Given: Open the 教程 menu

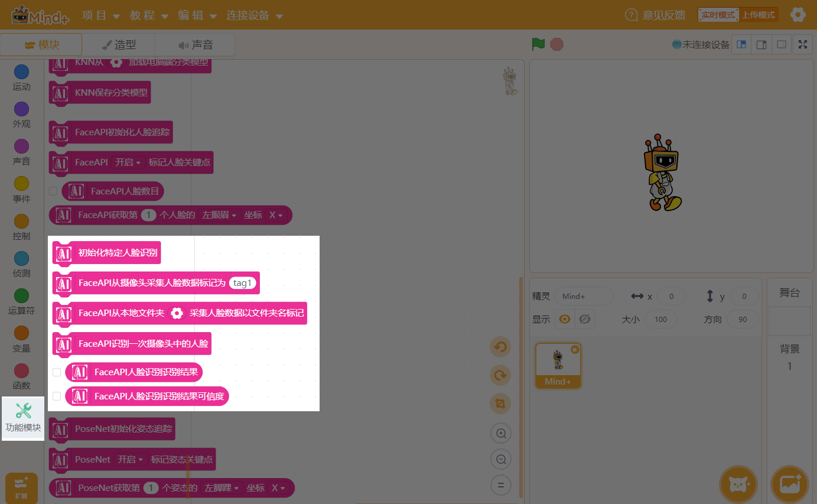Looking at the screenshot, I should pos(149,15).
